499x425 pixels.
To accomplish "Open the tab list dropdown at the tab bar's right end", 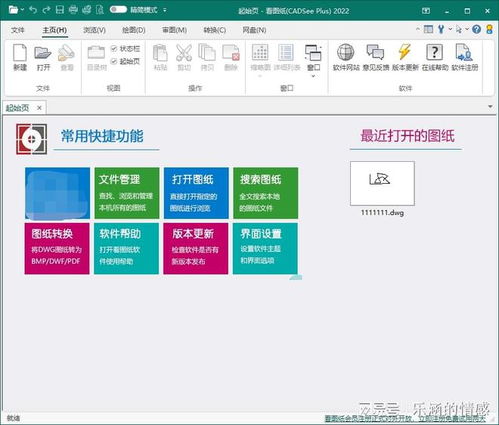I will (490, 107).
